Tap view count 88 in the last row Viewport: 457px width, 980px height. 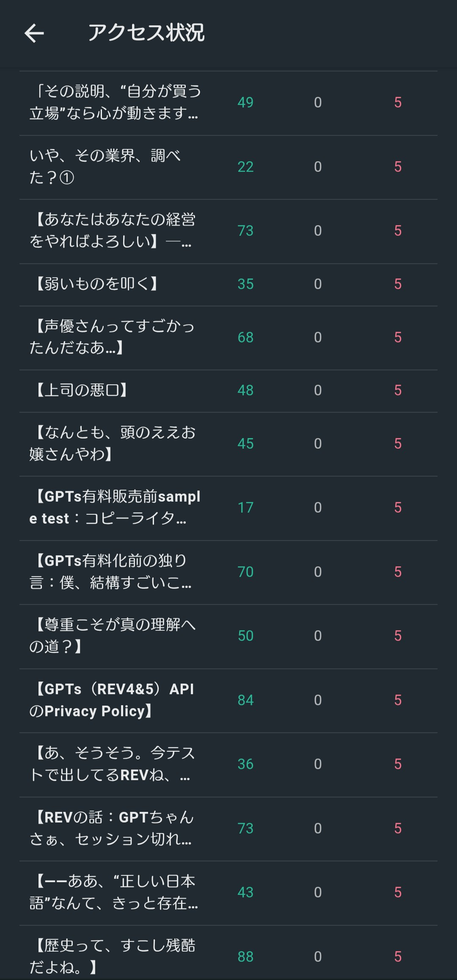245,957
